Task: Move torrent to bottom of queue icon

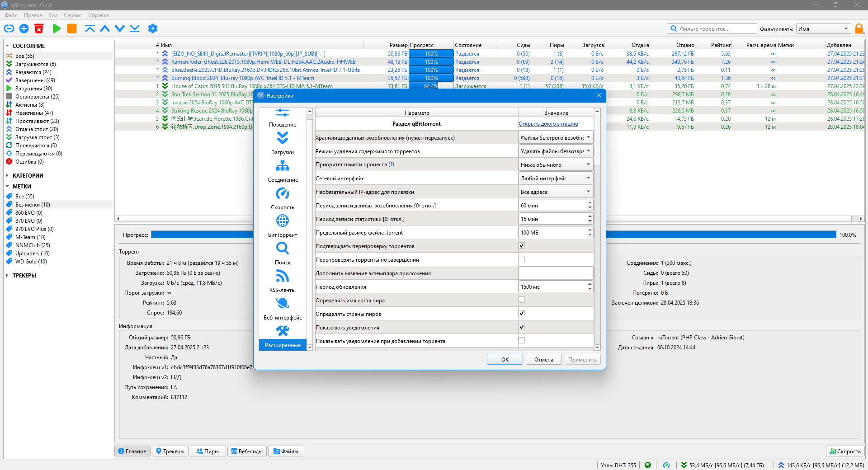Action: [x=135, y=29]
